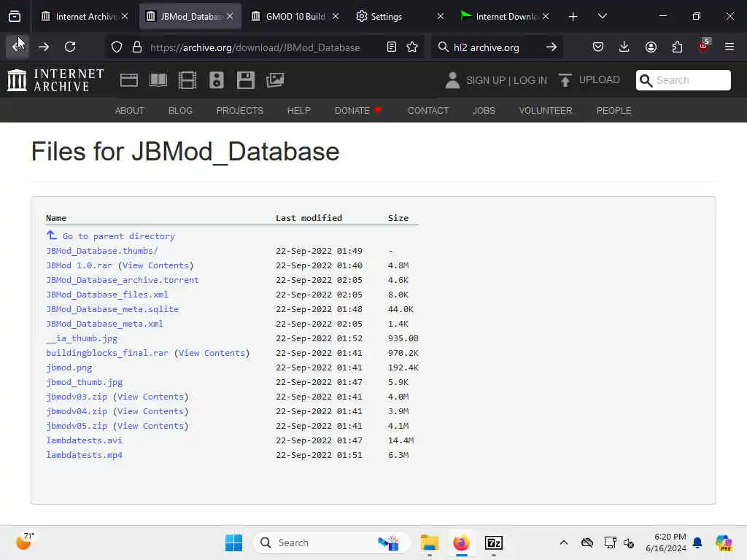747x560 pixels.
Task: Go forward with the browser forward arrow
Action: 44,47
